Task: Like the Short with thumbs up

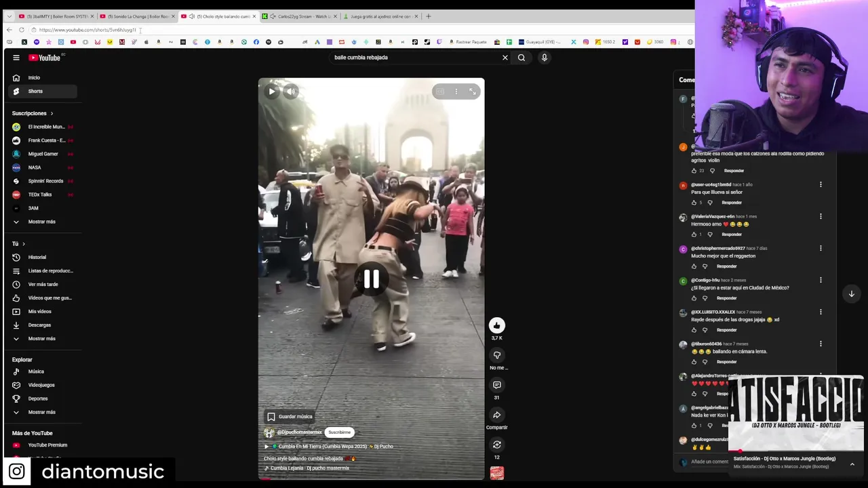Action: 497,325
